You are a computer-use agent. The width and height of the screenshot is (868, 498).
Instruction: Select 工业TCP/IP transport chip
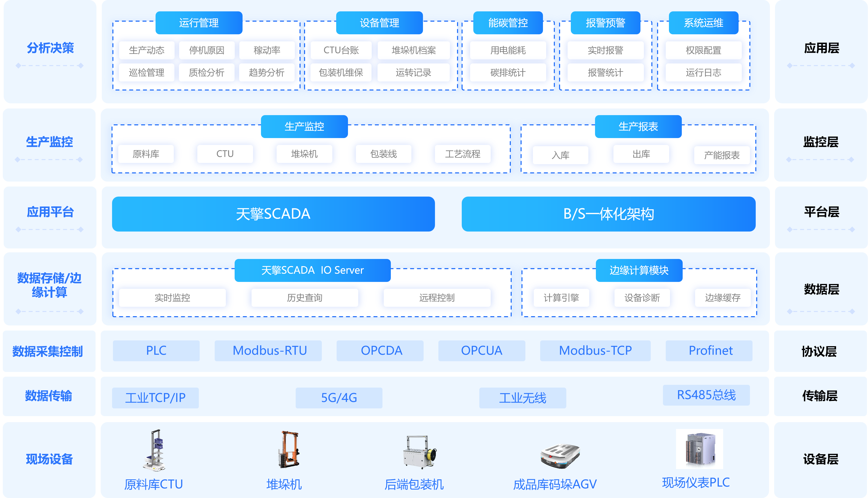[155, 398]
